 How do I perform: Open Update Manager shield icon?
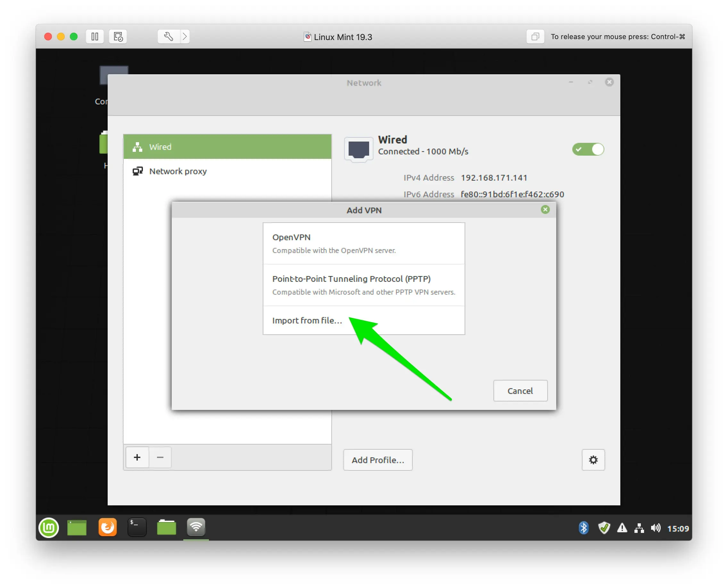pos(604,528)
